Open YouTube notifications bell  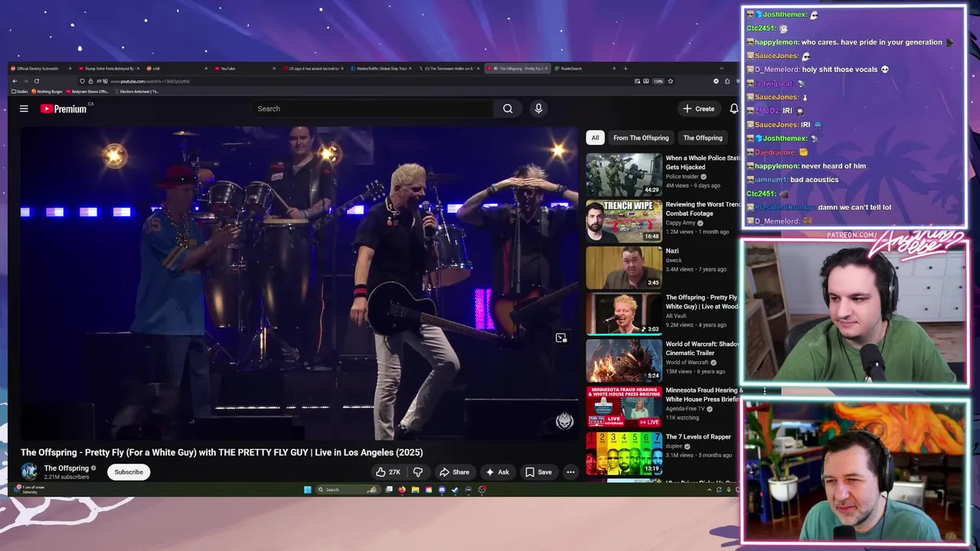pos(733,109)
